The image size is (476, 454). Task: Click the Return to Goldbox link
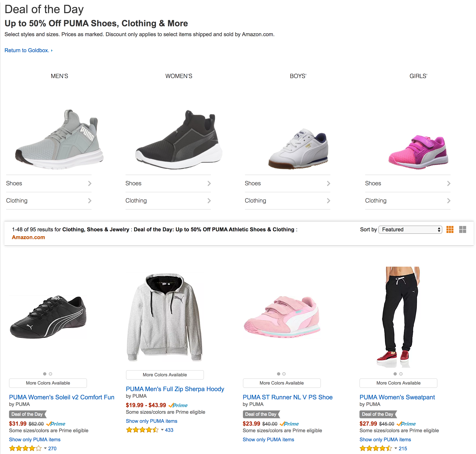27,50
